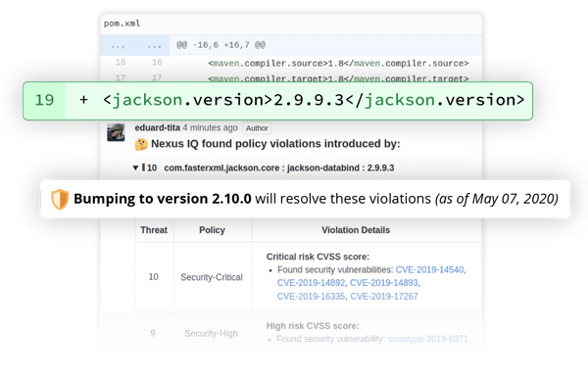Screen dimensions: 588x382
Task: Open eduard-tita's avatar thumbnail
Action: 116,132
